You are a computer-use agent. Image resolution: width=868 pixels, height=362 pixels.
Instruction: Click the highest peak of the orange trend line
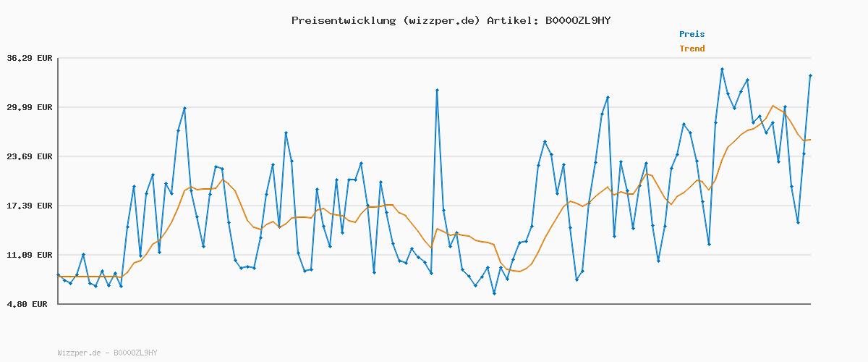pyautogui.click(x=773, y=106)
